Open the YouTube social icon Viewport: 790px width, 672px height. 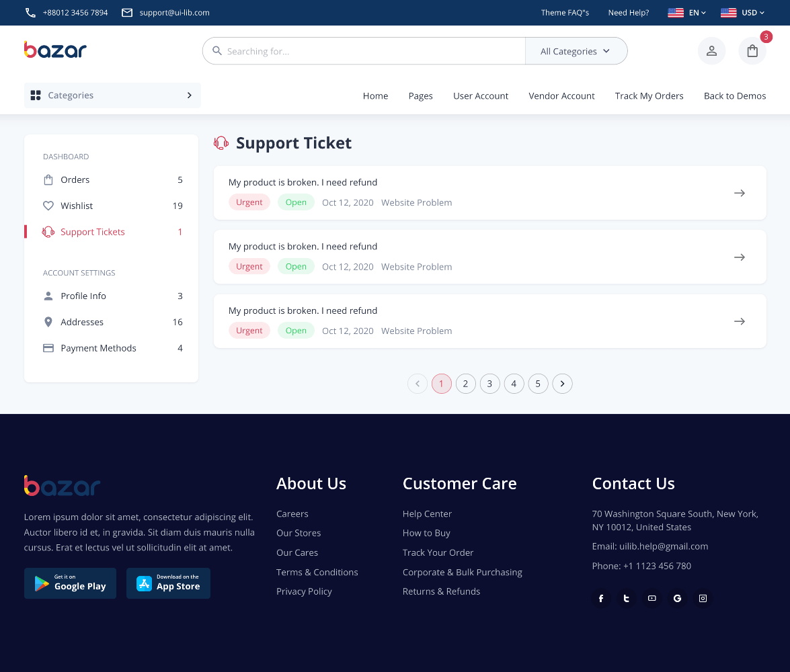[x=651, y=598]
